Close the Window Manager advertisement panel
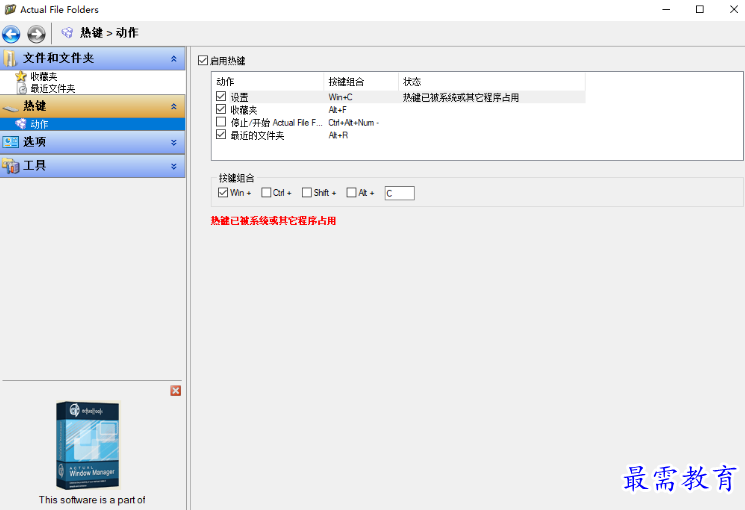 point(176,391)
